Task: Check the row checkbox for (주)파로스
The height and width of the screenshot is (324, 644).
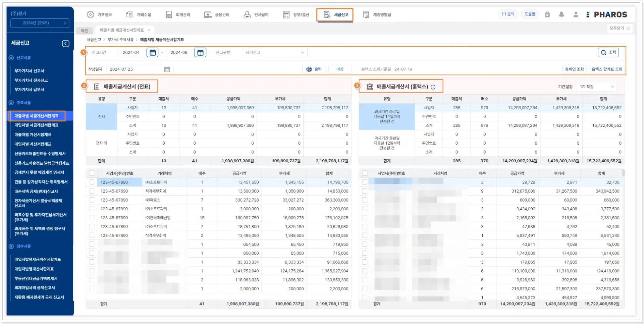Action: (92, 200)
